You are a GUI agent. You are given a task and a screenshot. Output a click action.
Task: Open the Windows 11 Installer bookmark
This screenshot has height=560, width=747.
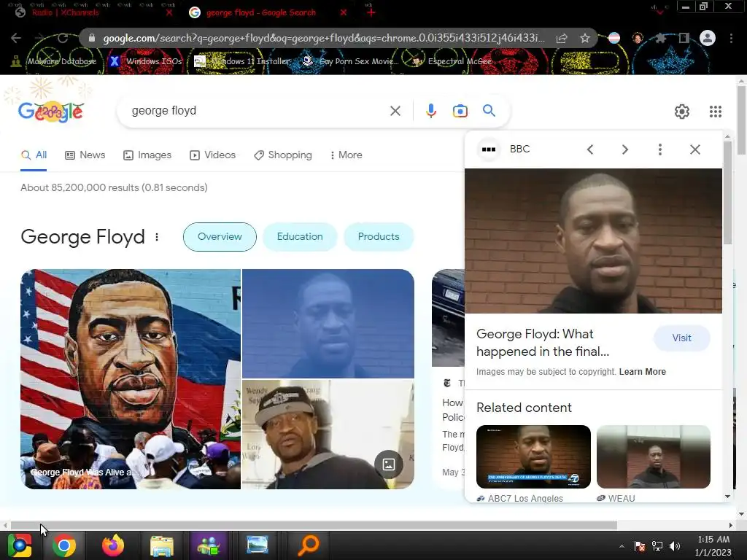(242, 61)
